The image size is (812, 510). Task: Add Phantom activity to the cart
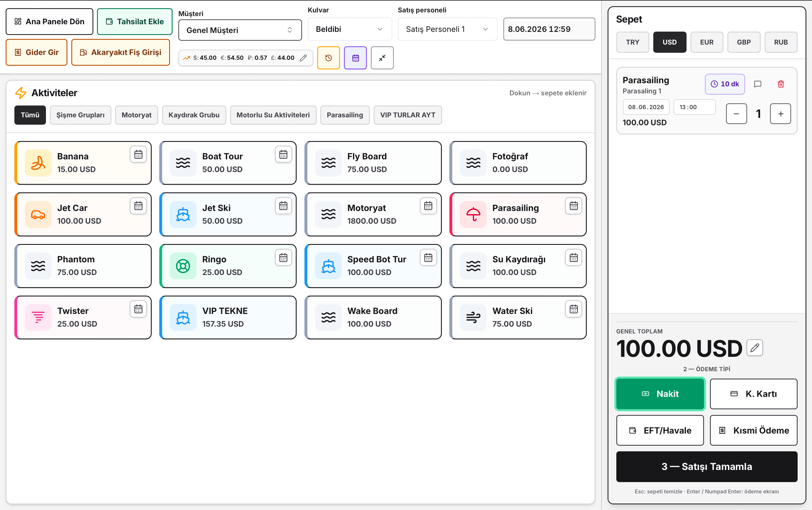(83, 266)
